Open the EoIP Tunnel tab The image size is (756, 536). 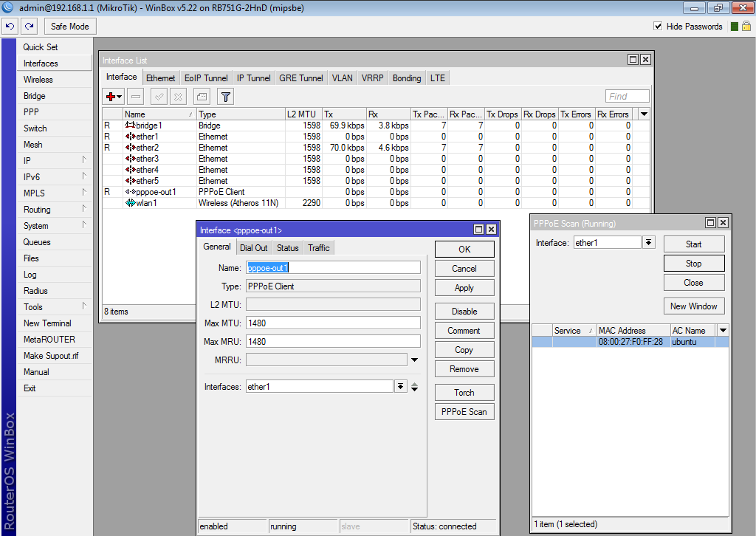(x=206, y=78)
